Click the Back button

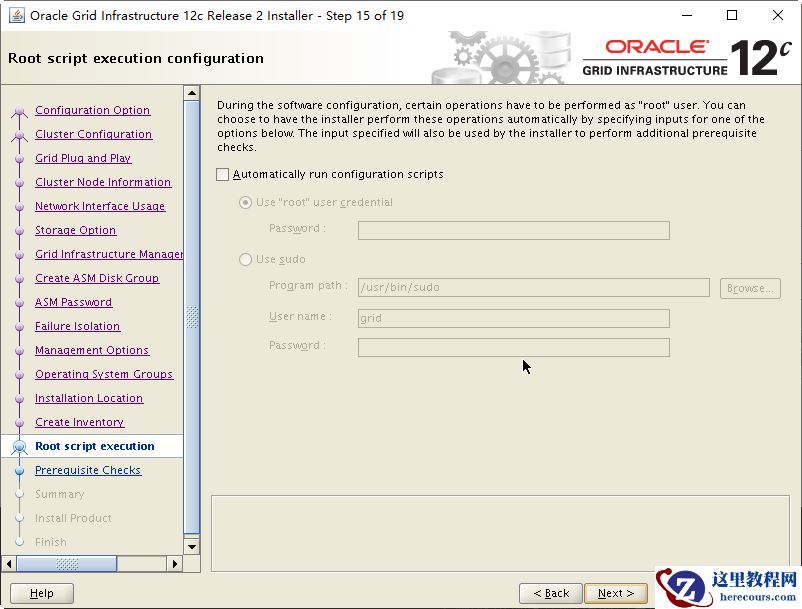pos(551,593)
